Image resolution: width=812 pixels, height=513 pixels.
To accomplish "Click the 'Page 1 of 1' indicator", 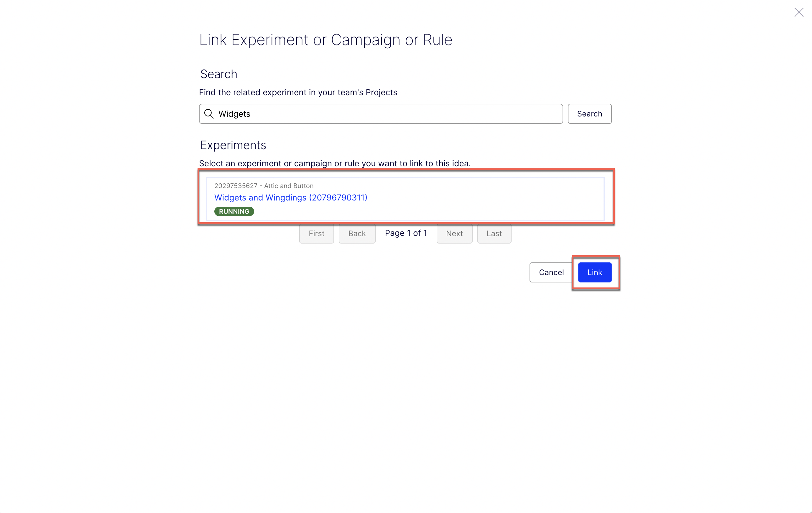I will pos(406,233).
